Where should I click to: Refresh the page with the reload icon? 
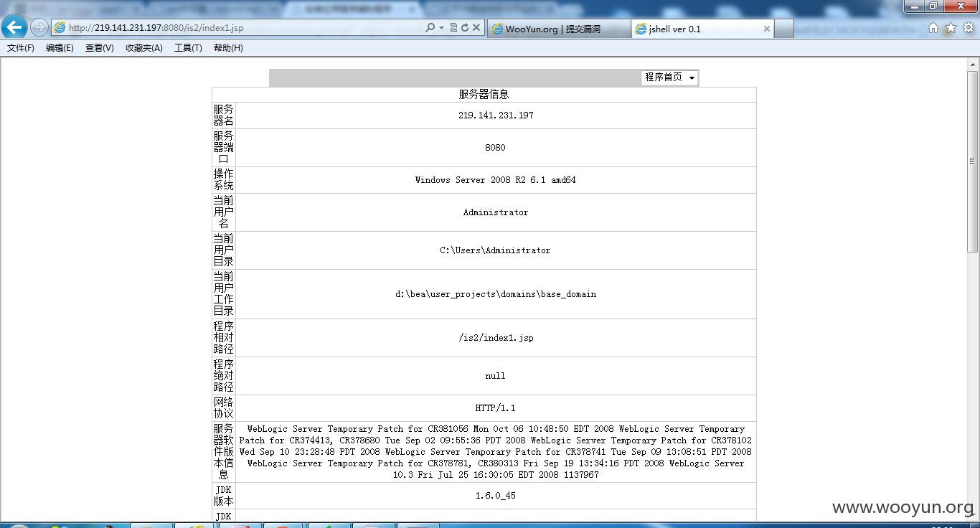(464, 27)
